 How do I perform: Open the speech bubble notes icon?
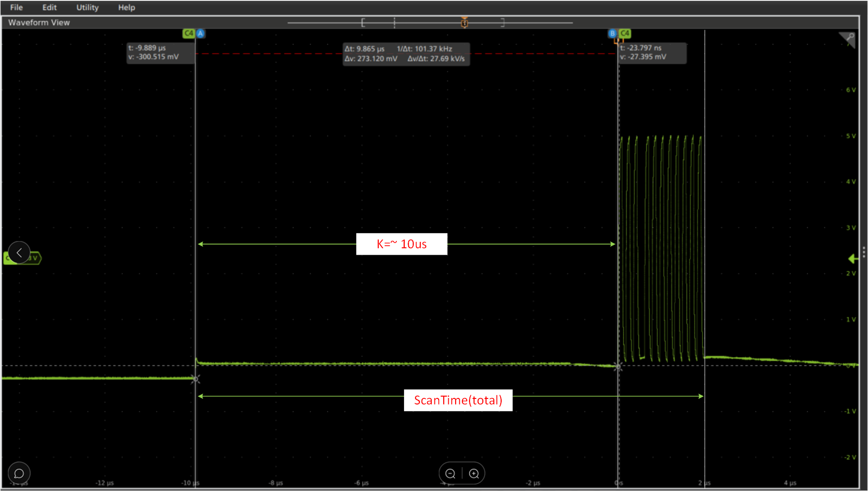tap(19, 473)
